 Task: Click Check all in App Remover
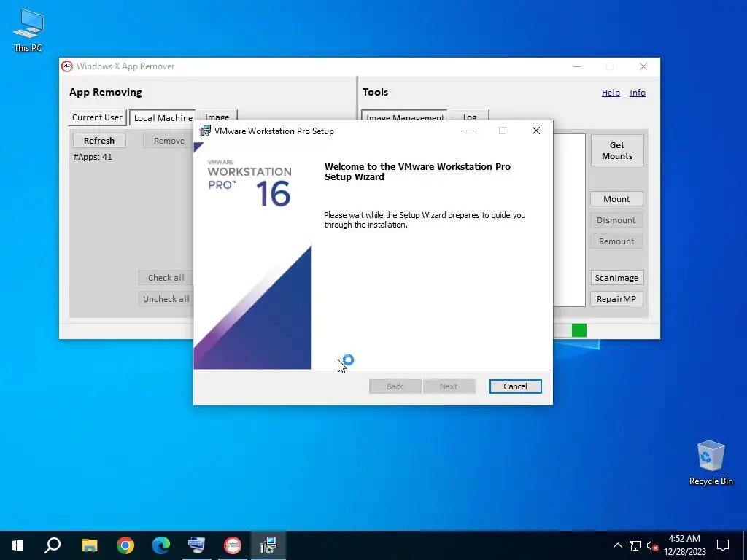166,278
